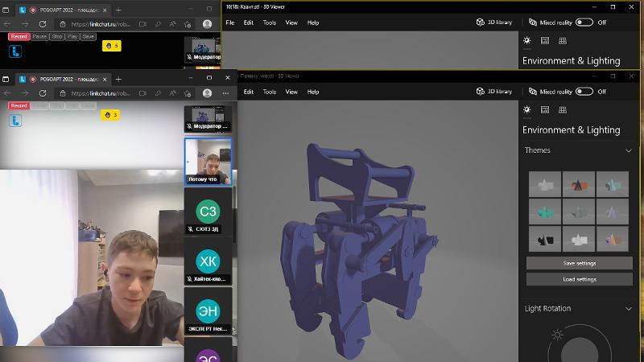Select the teal theme thumbnail in the Themes grid

pyautogui.click(x=545, y=212)
